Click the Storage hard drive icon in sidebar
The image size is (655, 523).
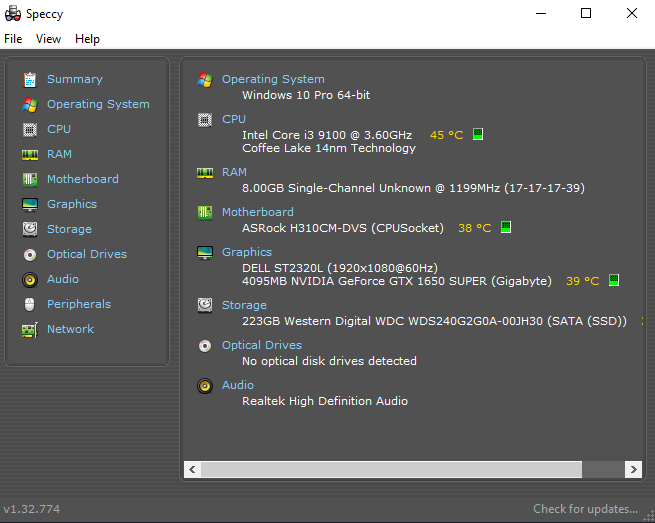30,229
